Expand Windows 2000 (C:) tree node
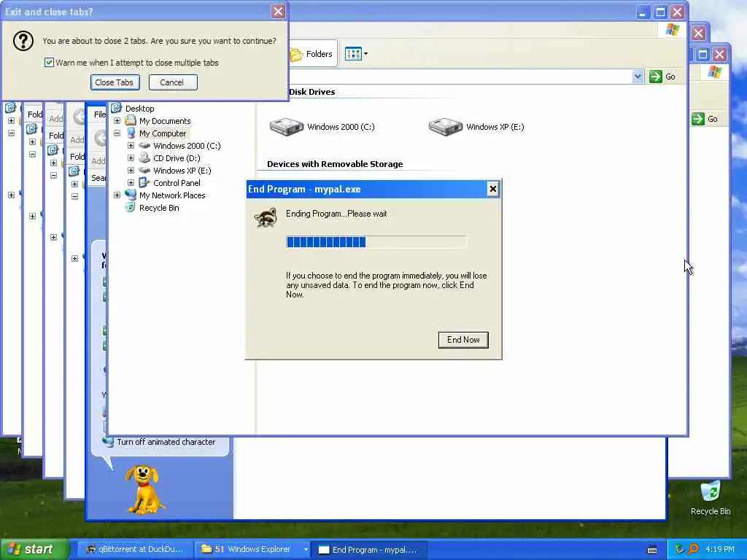 tap(131, 146)
